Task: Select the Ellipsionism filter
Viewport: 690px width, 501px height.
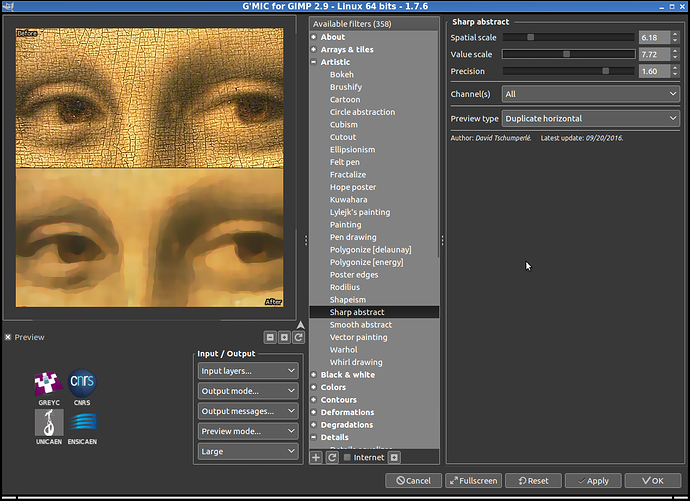Action: (x=352, y=150)
